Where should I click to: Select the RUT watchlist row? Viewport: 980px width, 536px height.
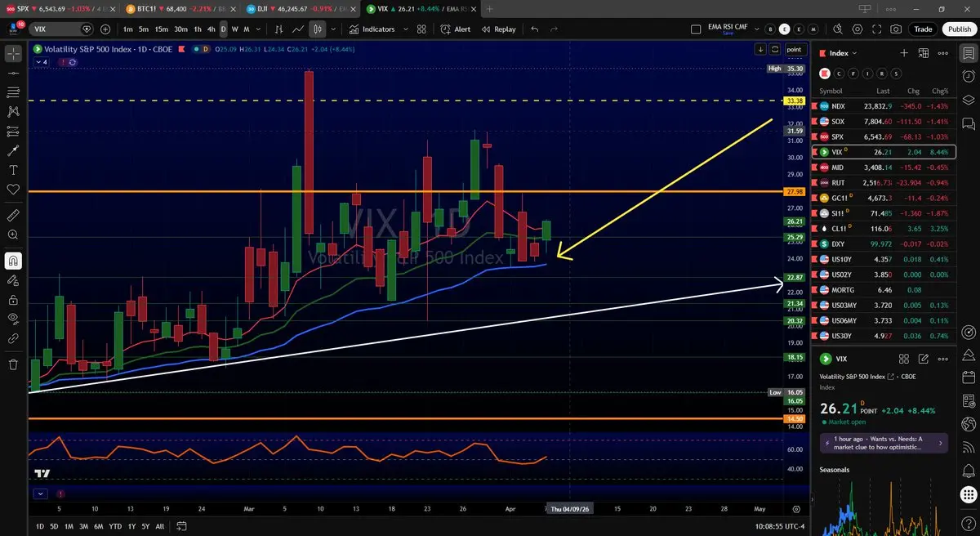coord(884,183)
